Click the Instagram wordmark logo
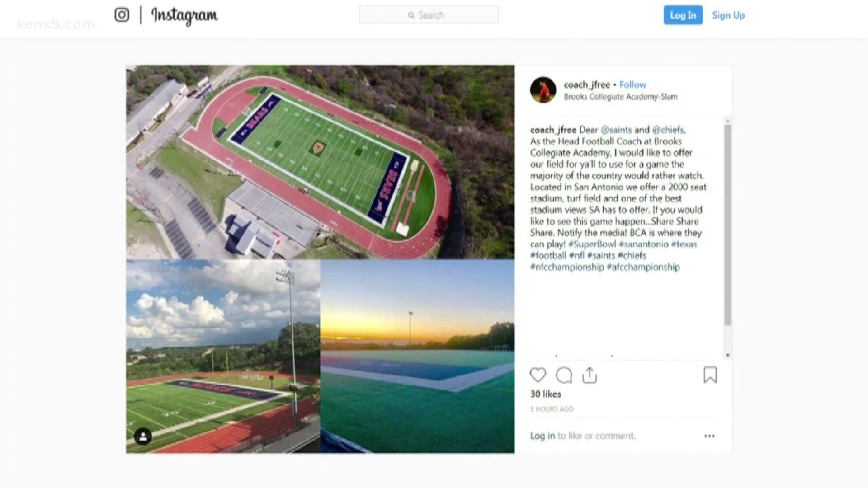 pos(184,16)
